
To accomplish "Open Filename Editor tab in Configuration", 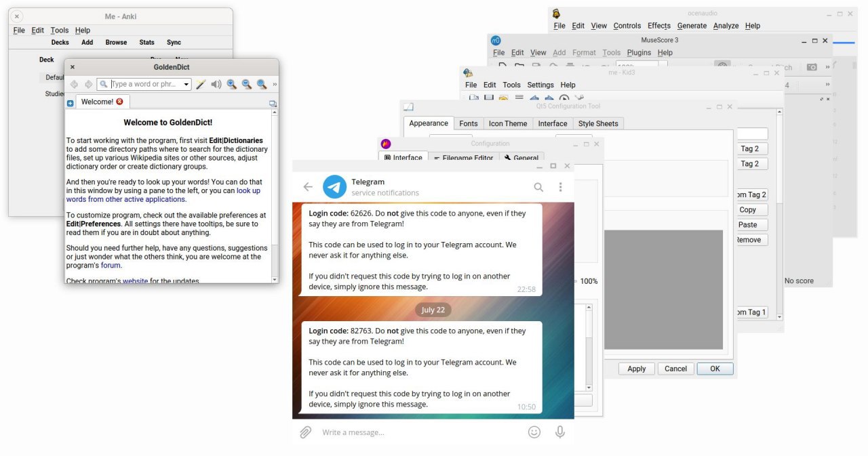I will [464, 157].
